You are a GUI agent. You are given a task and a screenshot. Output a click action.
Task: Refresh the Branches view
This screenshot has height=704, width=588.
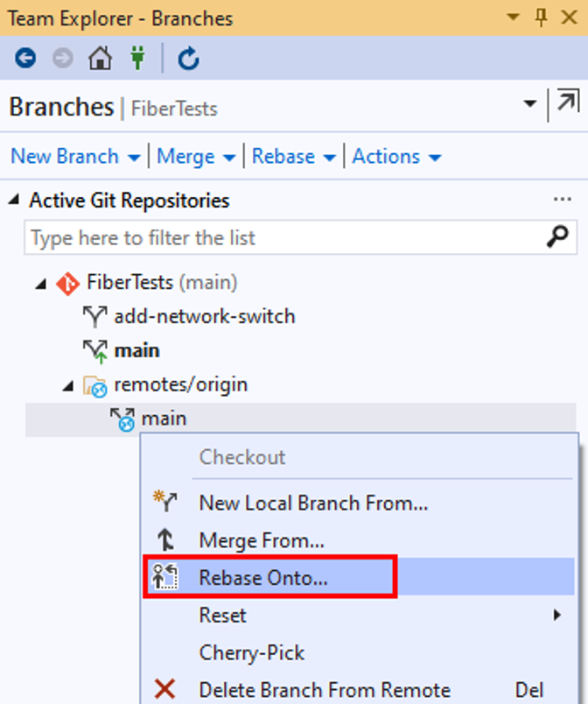[188, 59]
